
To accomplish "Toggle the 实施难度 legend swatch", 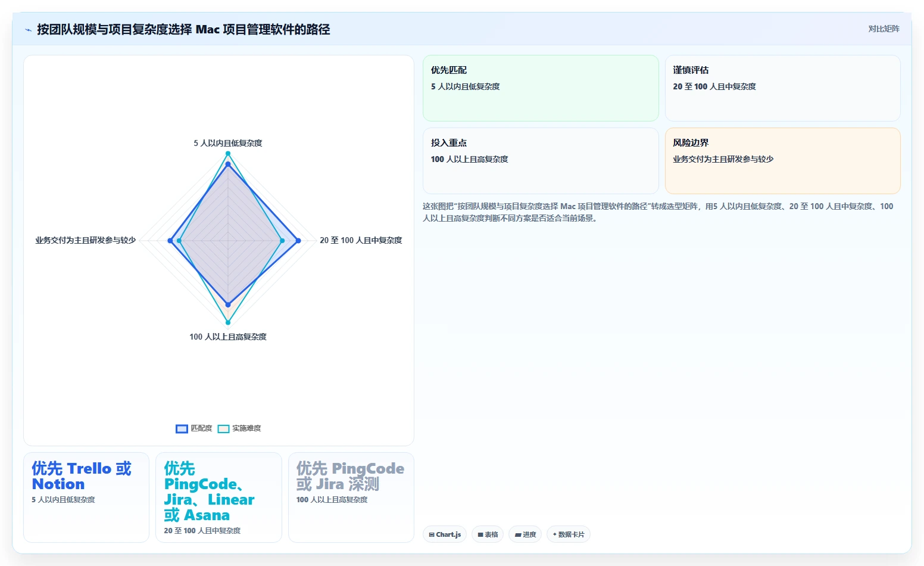I will pyautogui.click(x=223, y=428).
